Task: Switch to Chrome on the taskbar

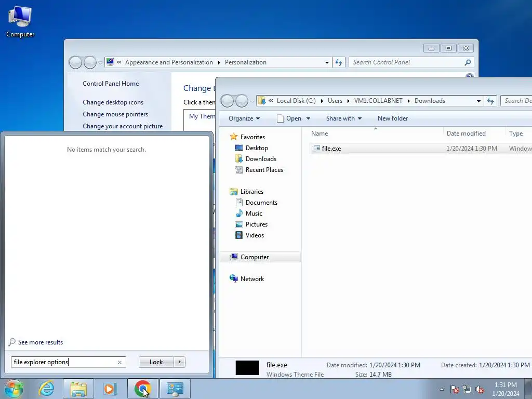Action: tap(142, 389)
